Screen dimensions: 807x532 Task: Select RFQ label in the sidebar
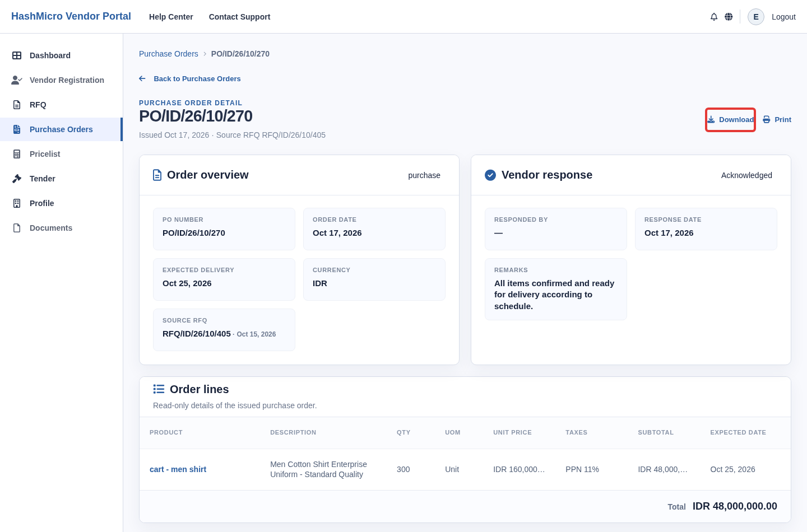[38, 105]
